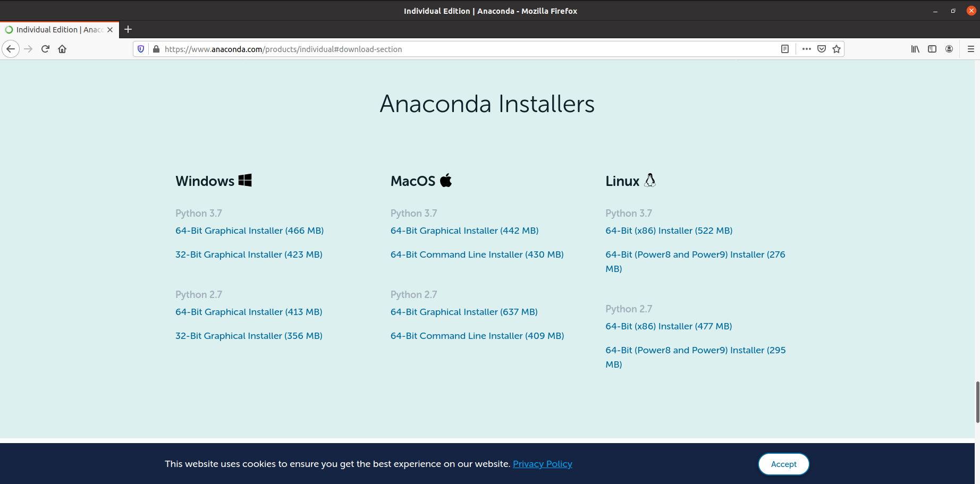Open the Library bookmarks and history
This screenshot has height=484, width=980.
pos(915,49)
